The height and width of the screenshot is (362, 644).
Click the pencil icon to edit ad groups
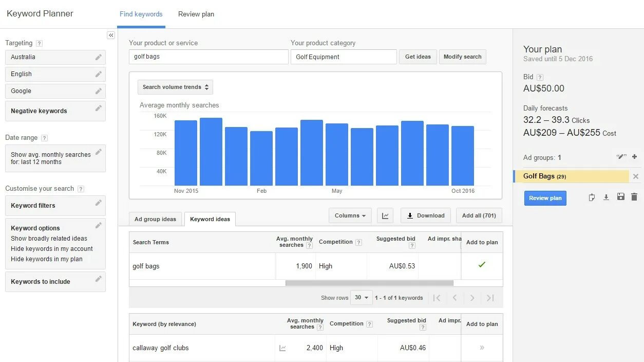(x=621, y=157)
